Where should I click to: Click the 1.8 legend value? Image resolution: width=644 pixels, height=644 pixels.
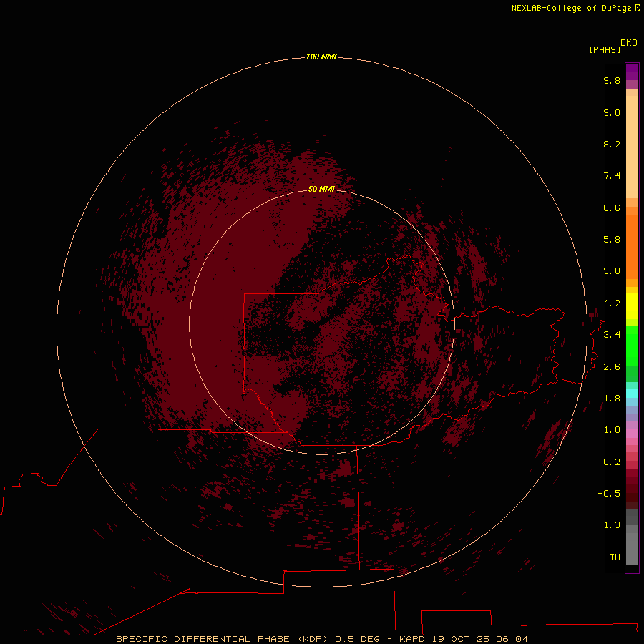click(612, 399)
